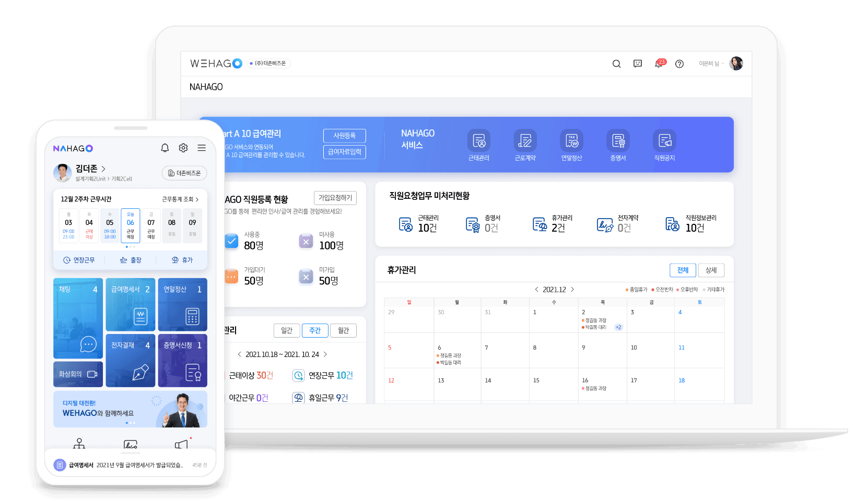Click the 휴가관리 2건 pending request icon
Image resolution: width=868 pixels, height=501 pixels.
coord(539,224)
